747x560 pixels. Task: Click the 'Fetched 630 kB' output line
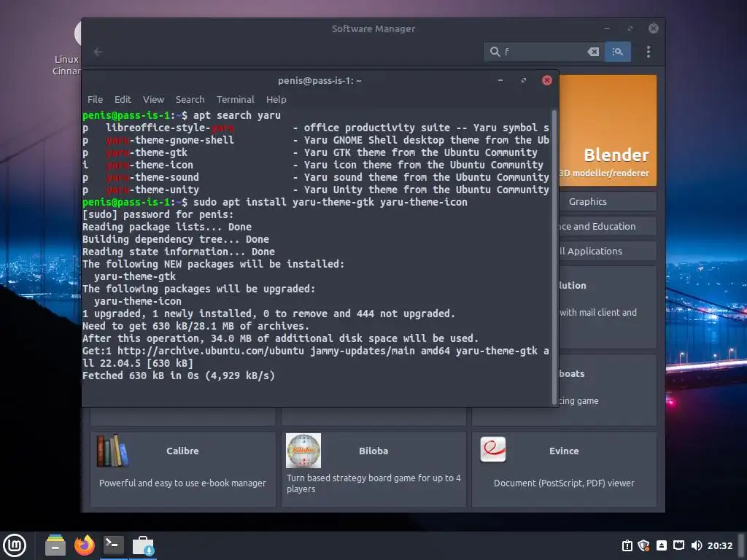click(179, 376)
